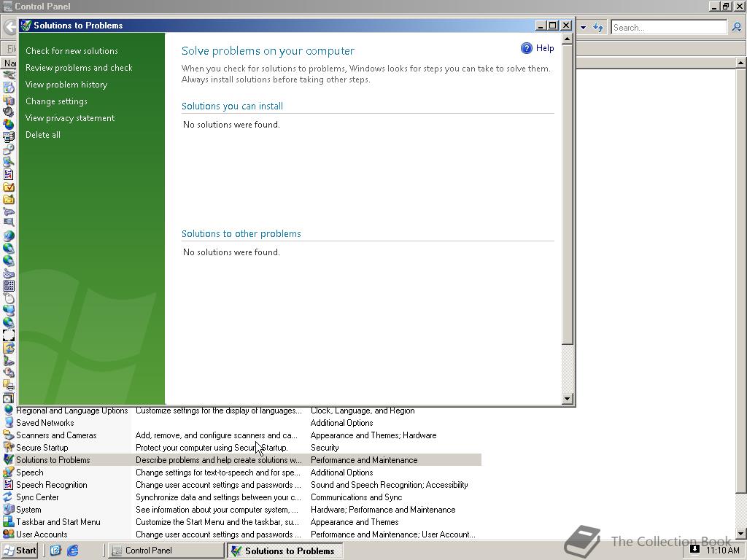Select the User Accounts item name

pyautogui.click(x=42, y=534)
